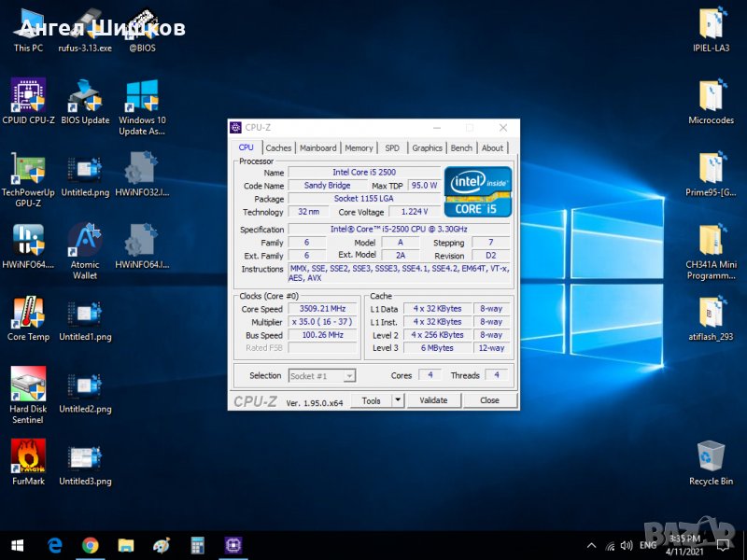The width and height of the screenshot is (747, 560).
Task: Open the Atomic Wallet desktop icon
Action: (x=85, y=241)
